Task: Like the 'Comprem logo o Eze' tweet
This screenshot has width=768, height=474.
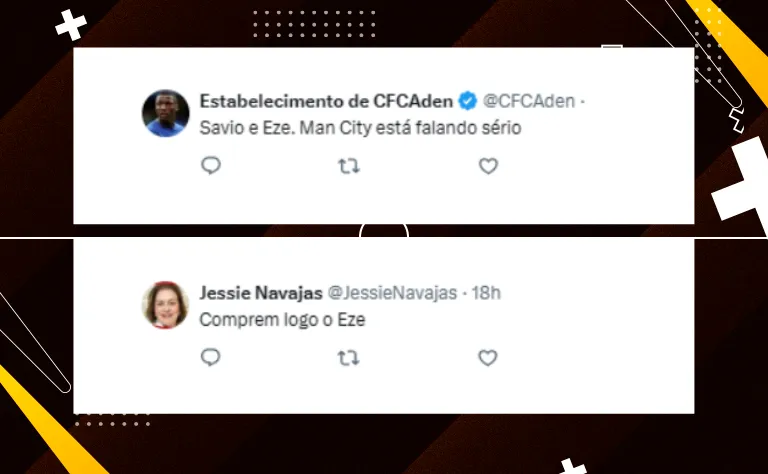Action: 488,358
